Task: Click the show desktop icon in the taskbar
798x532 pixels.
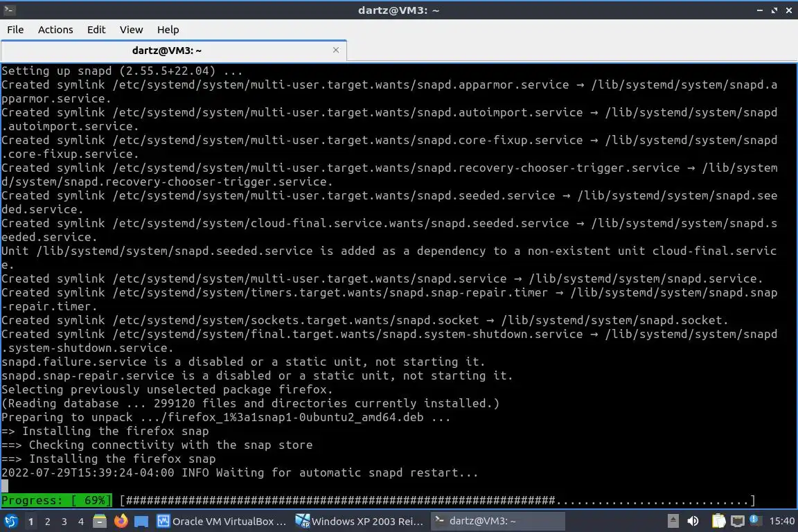Action: click(x=141, y=522)
